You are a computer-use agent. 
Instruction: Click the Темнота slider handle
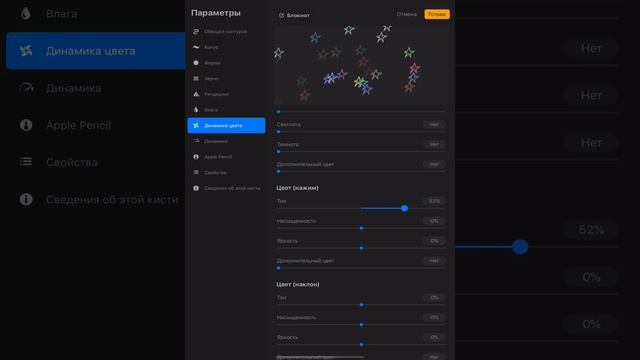pos(278,152)
